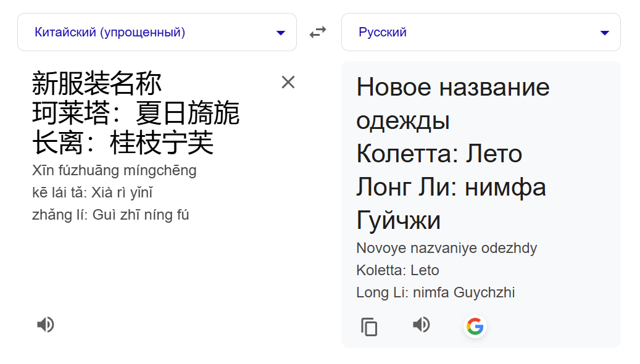The image size is (640, 364).
Task: Select the pinyin line zhǎng lí: Guì zhī níng fú
Action: coord(110,215)
